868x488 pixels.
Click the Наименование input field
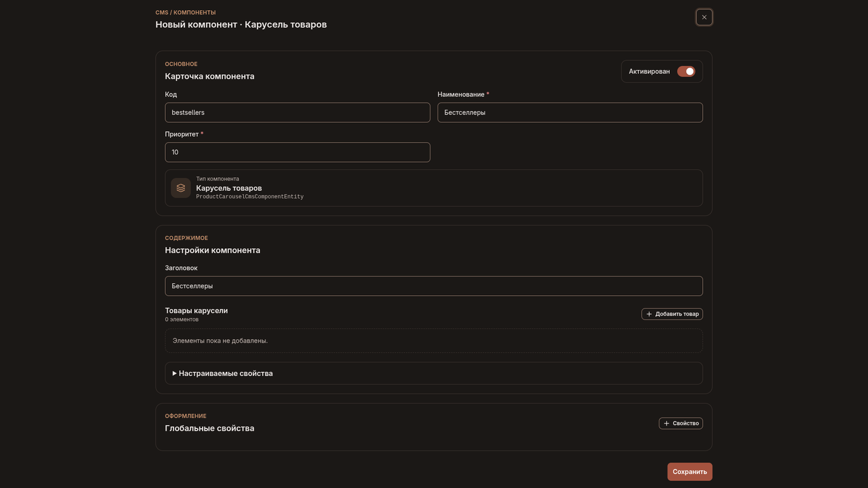[x=570, y=113]
